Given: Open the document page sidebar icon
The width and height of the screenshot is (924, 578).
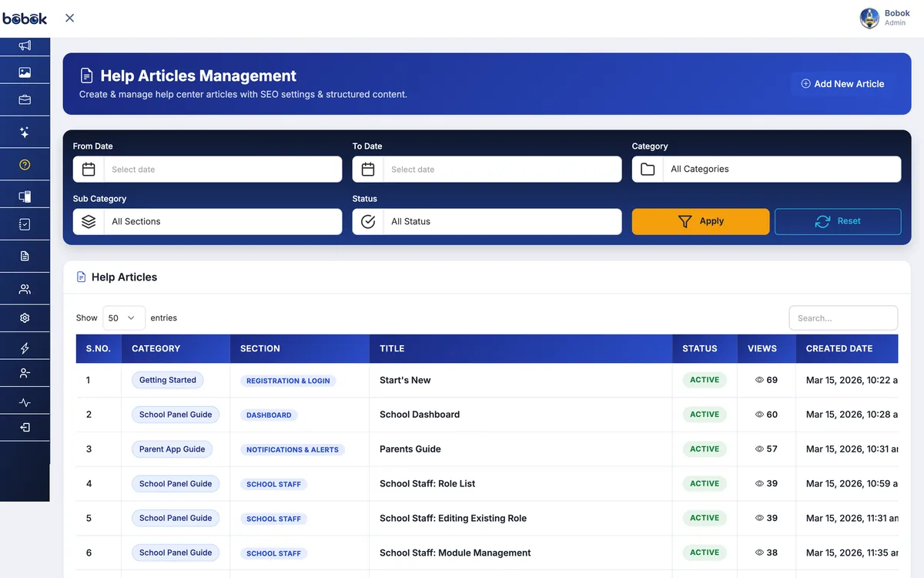Looking at the screenshot, I should [x=25, y=256].
